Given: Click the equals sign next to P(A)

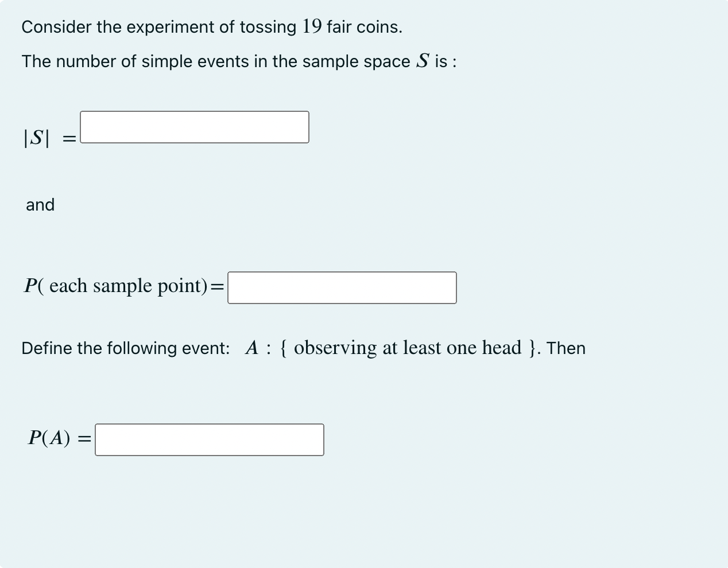Looking at the screenshot, I should click(84, 438).
